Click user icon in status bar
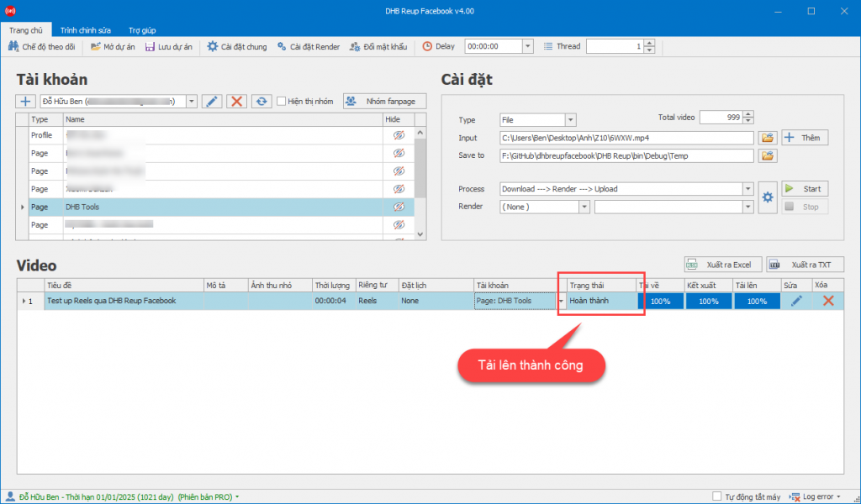This screenshot has width=861, height=504. [10, 497]
